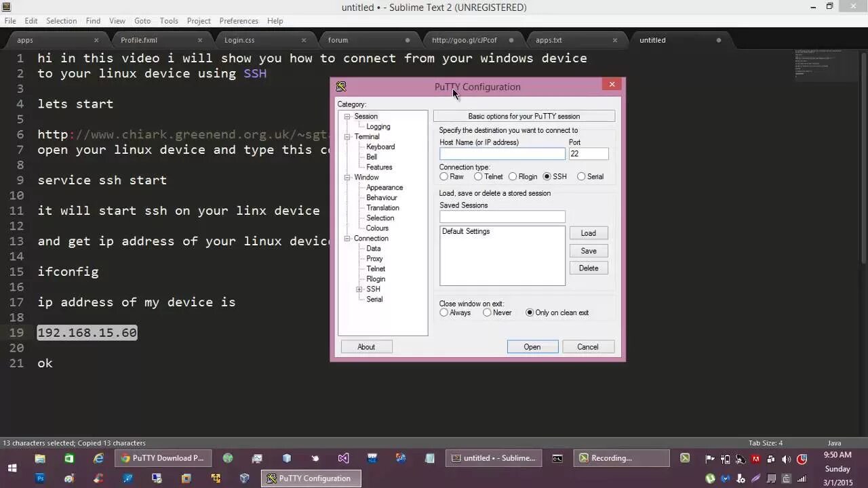This screenshot has width=868, height=488.
Task: Expand the SSH tree node
Action: (x=359, y=289)
